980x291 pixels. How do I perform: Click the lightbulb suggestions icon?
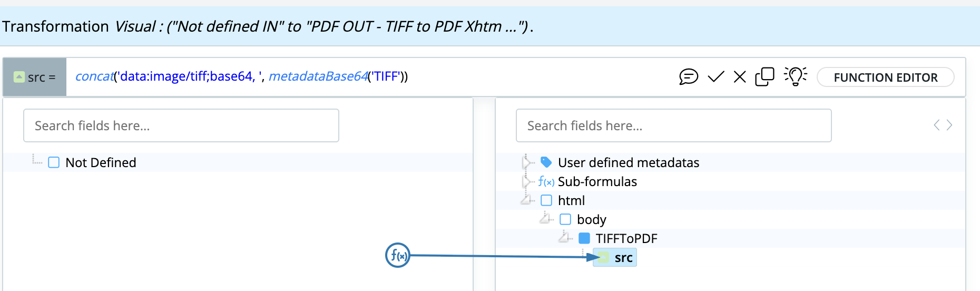[x=796, y=76]
